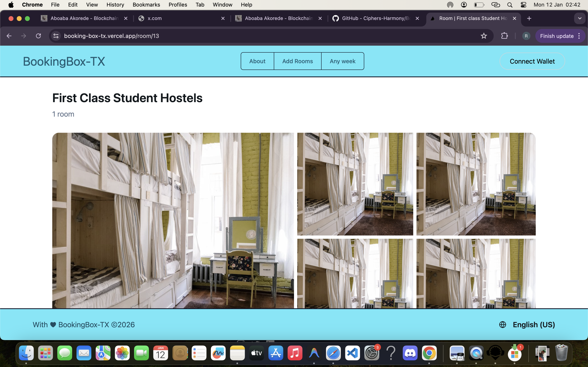
Task: Reload the current page
Action: (x=38, y=36)
